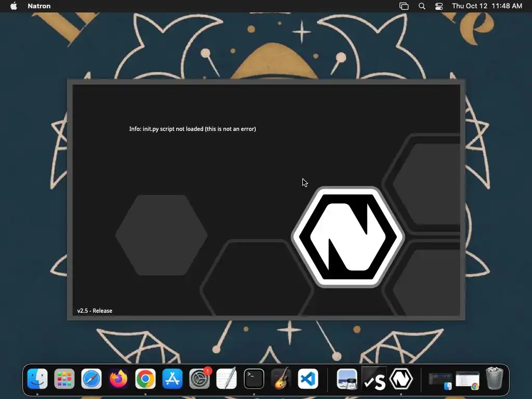
Task: Open Finder from the Dock
Action: click(x=37, y=379)
